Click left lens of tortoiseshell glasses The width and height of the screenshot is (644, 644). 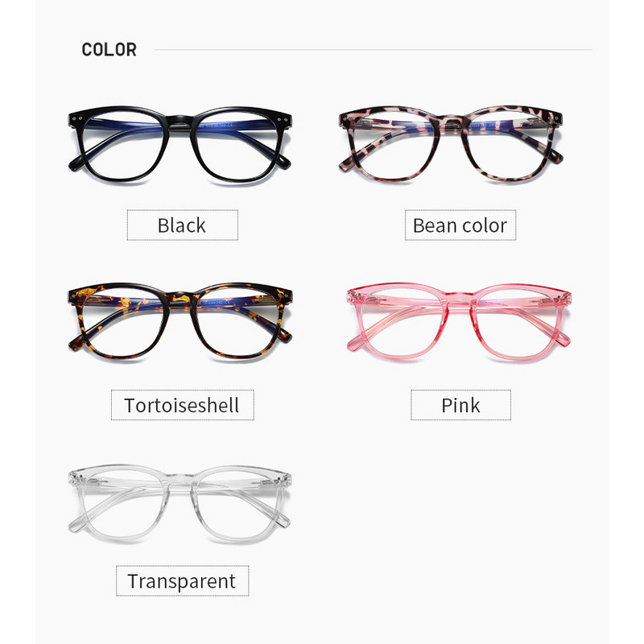click(x=124, y=324)
